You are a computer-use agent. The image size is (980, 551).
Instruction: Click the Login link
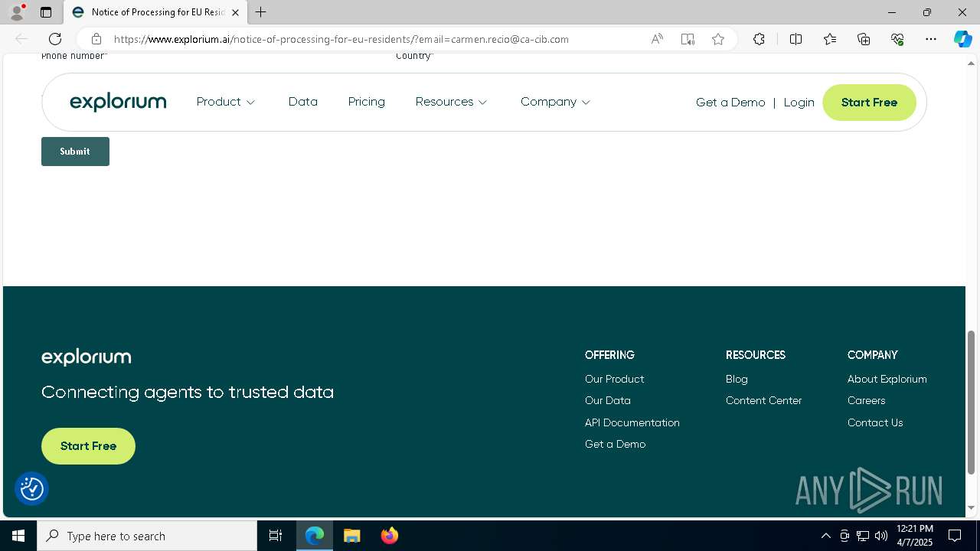[x=799, y=103]
